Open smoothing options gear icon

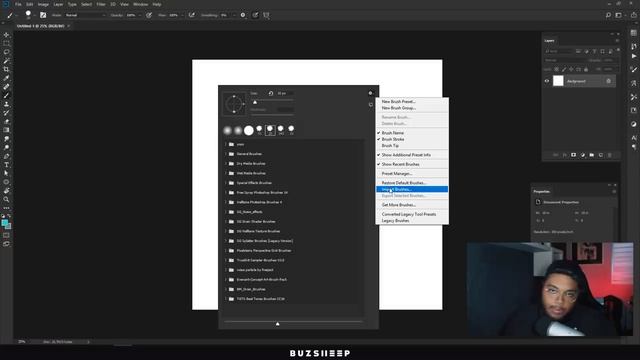[243, 15]
